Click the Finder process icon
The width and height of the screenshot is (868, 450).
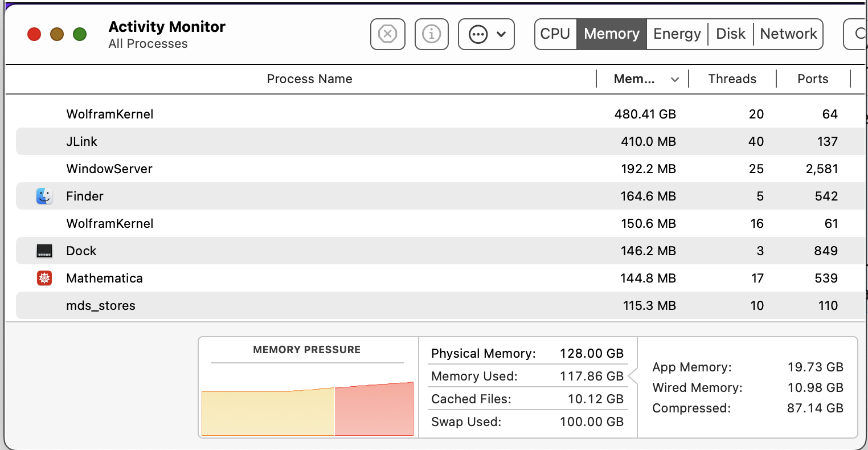coord(44,196)
